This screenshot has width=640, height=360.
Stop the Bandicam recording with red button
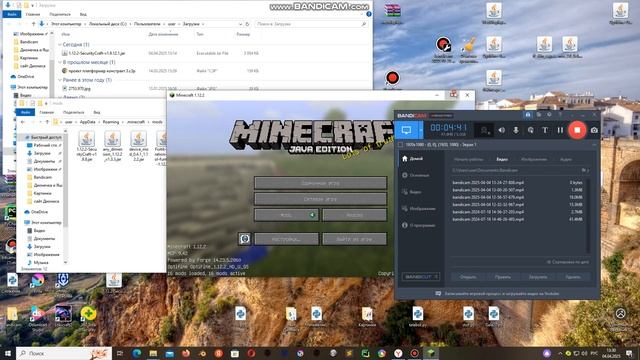[x=577, y=130]
